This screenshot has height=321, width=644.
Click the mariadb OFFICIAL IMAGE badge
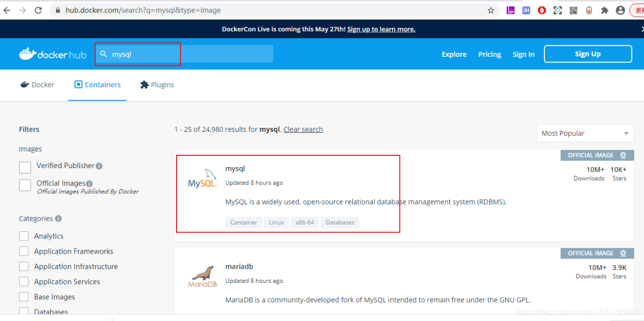click(x=597, y=254)
